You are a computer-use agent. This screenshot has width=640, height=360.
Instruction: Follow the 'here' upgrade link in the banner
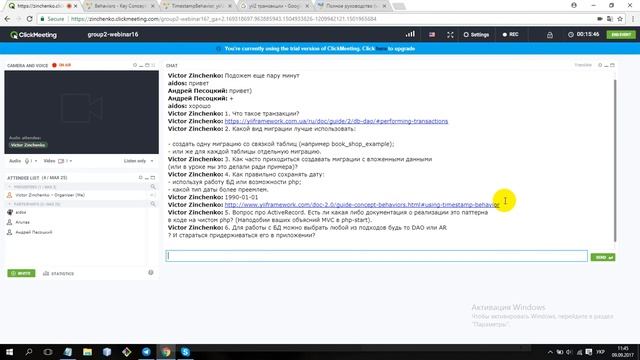[381, 49]
